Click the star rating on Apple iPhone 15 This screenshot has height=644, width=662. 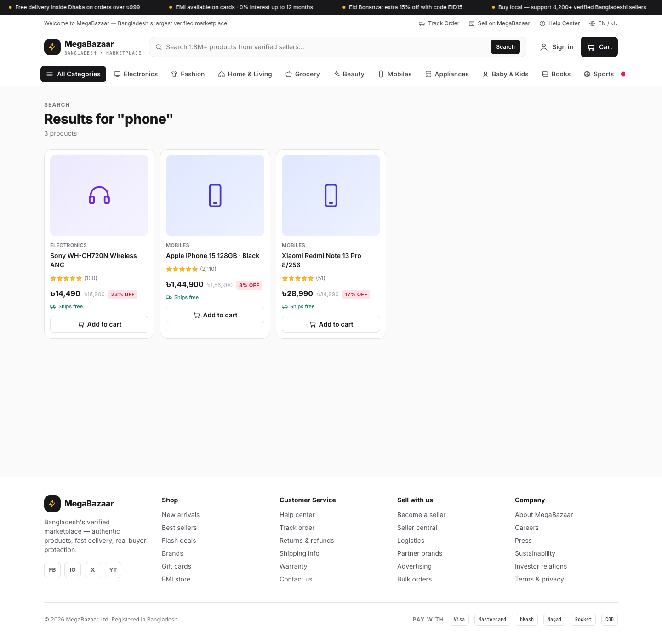click(182, 269)
